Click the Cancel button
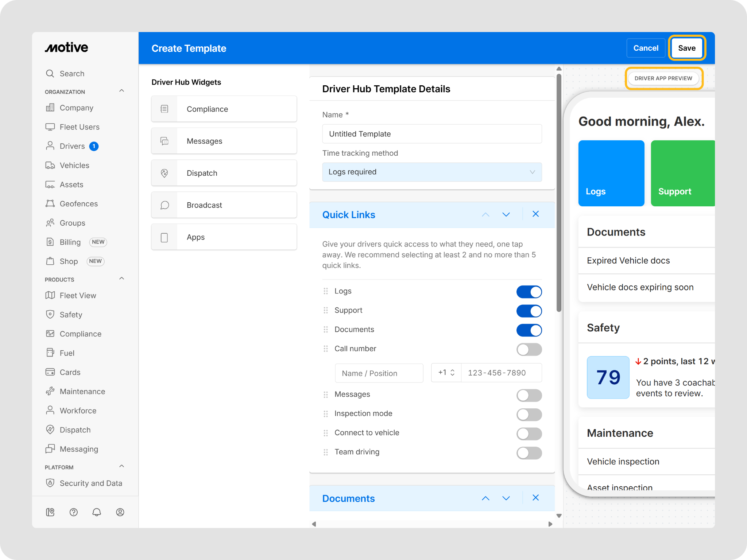This screenshot has width=747, height=560. (x=646, y=48)
